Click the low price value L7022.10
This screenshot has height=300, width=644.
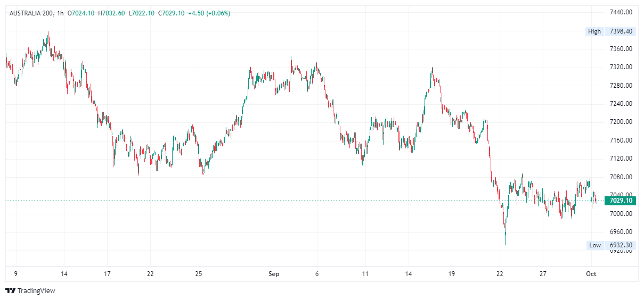[x=141, y=13]
